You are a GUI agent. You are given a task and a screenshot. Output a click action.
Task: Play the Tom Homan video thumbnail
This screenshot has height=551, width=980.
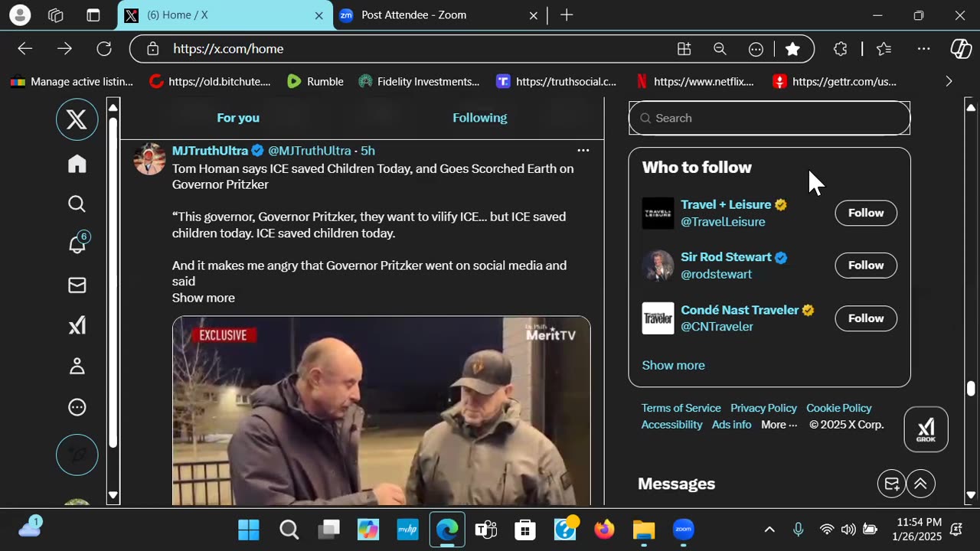click(381, 410)
